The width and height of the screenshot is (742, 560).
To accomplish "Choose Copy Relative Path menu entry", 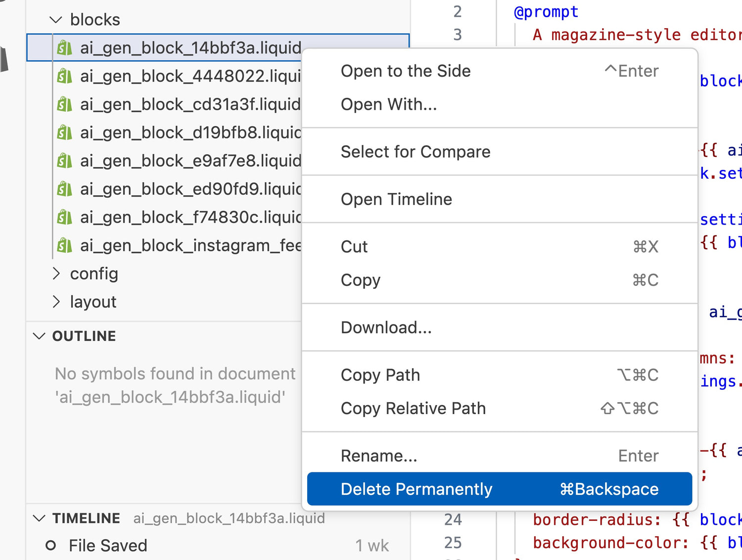I will pos(413,409).
